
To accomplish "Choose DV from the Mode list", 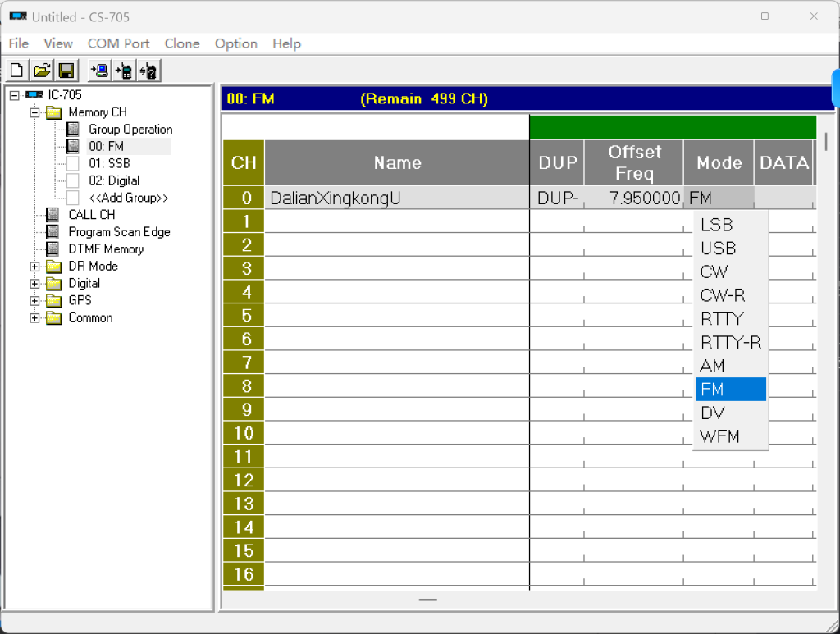I will (x=731, y=413).
